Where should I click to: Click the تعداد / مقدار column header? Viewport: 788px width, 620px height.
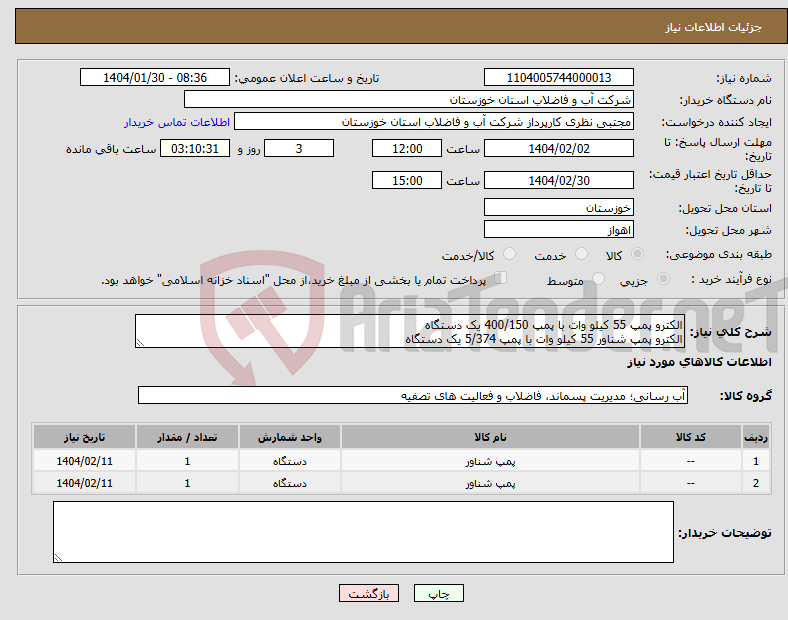click(187, 437)
